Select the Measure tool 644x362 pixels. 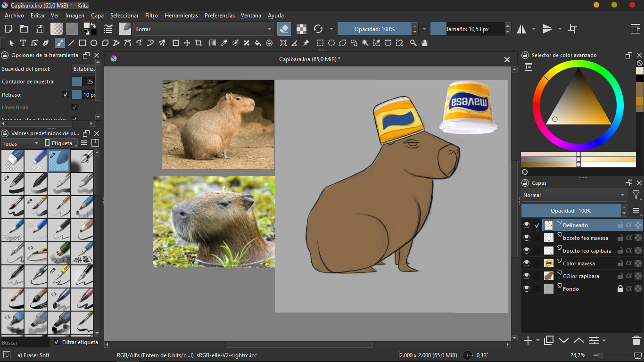[x=295, y=43]
